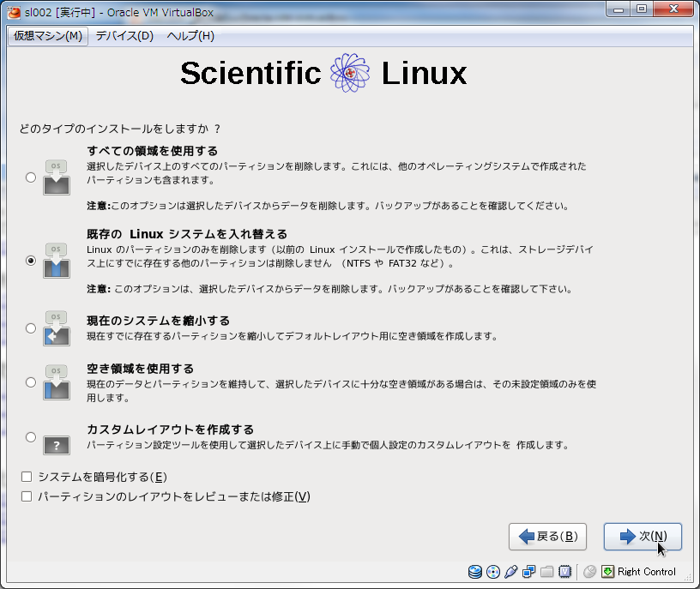Click the 現在のシステムを縮小する disk icon
The image size is (700, 589).
coord(57,328)
